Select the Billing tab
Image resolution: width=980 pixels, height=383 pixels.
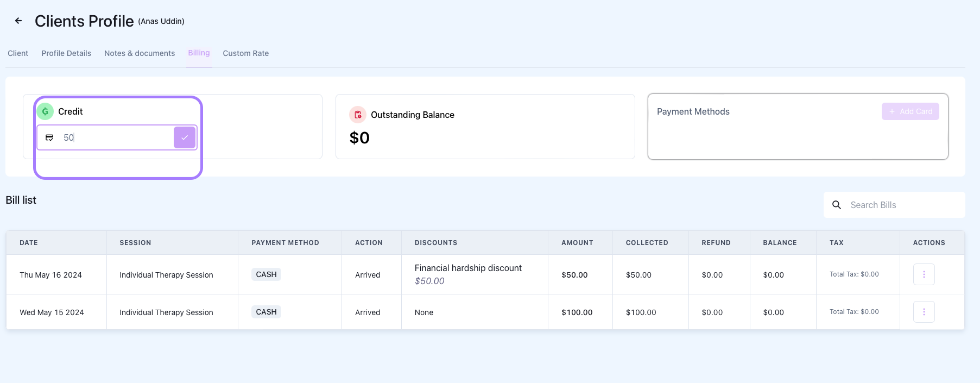(199, 53)
